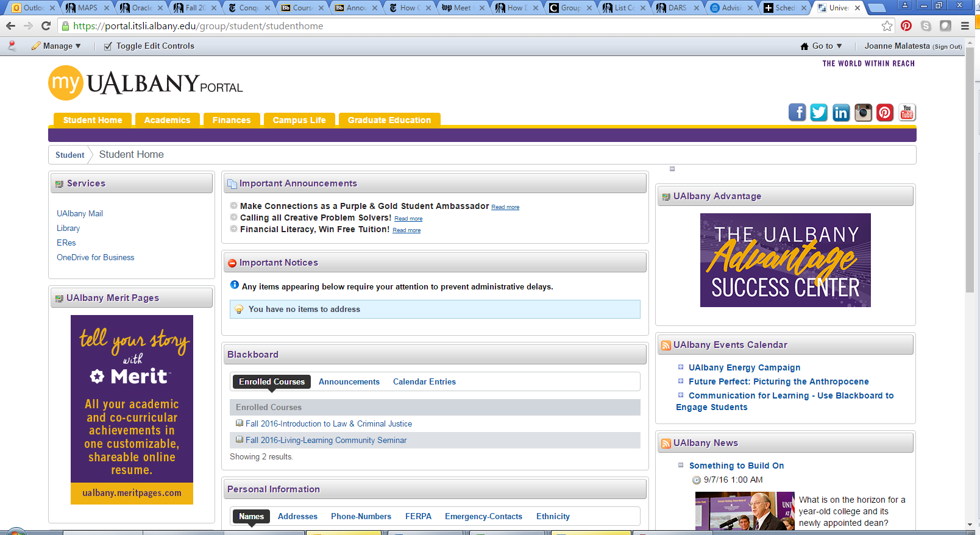
Task: Go to the Student Home tab
Action: pyautogui.click(x=93, y=120)
